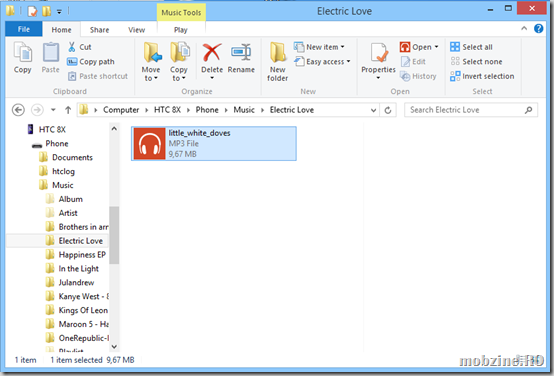This screenshot has height=376, width=554.
Task: Open the OneRepublic folder
Action: pos(83,338)
